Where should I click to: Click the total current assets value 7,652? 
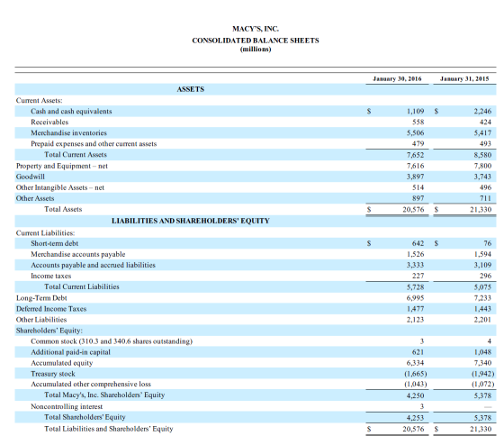click(415, 155)
